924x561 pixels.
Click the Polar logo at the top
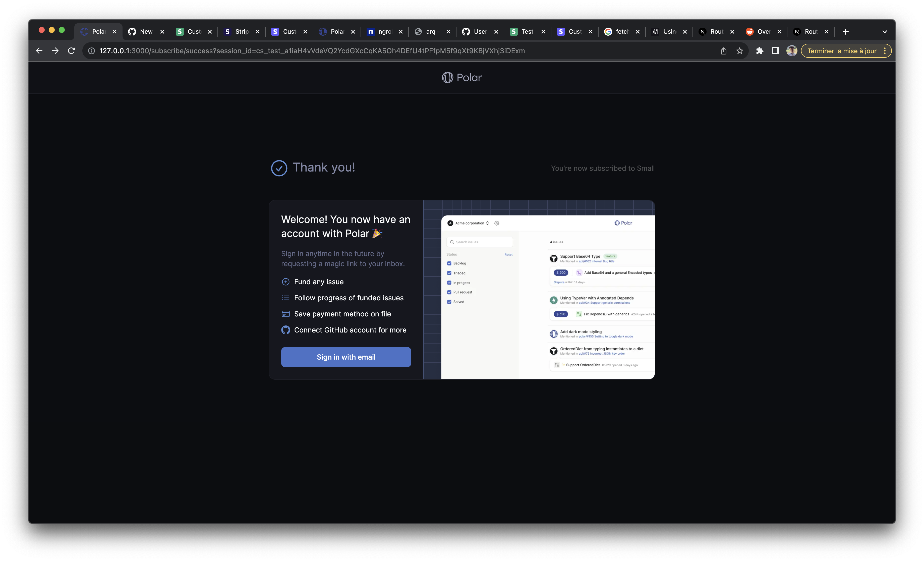[461, 77]
